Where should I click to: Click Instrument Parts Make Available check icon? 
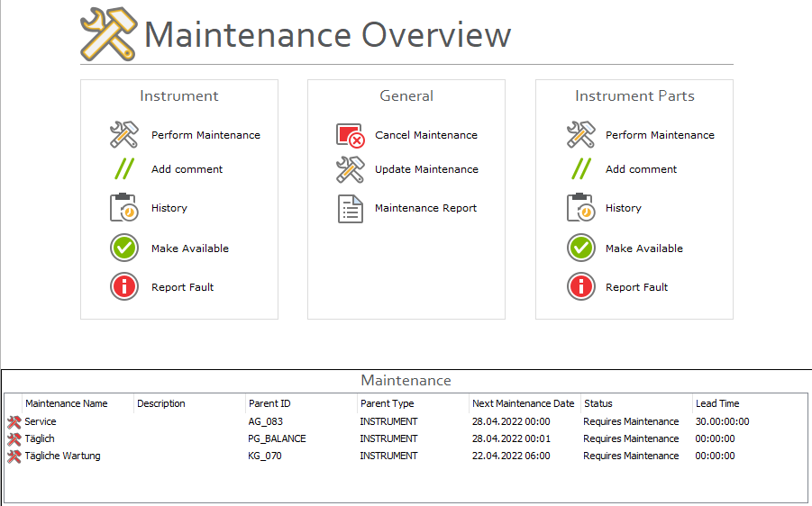(581, 248)
